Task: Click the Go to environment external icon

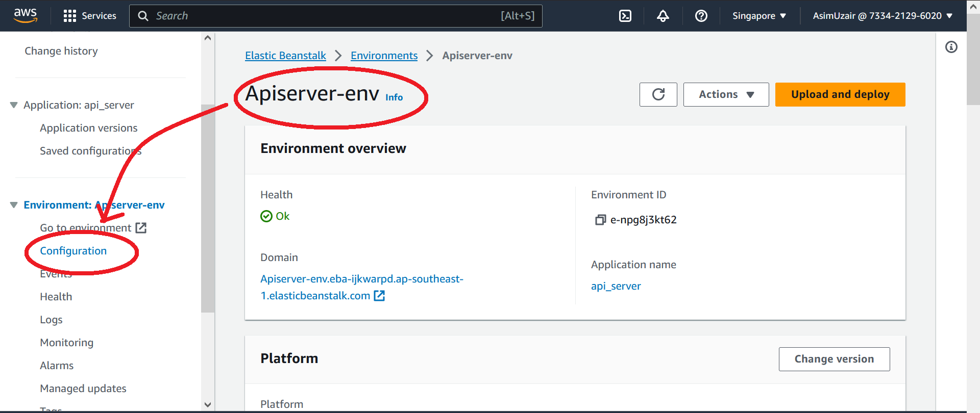Action: [x=141, y=228]
